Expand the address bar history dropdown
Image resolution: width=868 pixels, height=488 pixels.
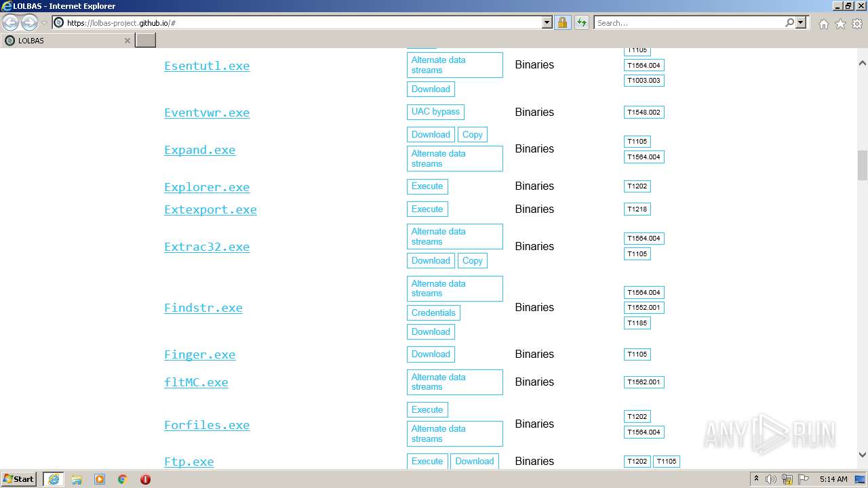pos(547,22)
